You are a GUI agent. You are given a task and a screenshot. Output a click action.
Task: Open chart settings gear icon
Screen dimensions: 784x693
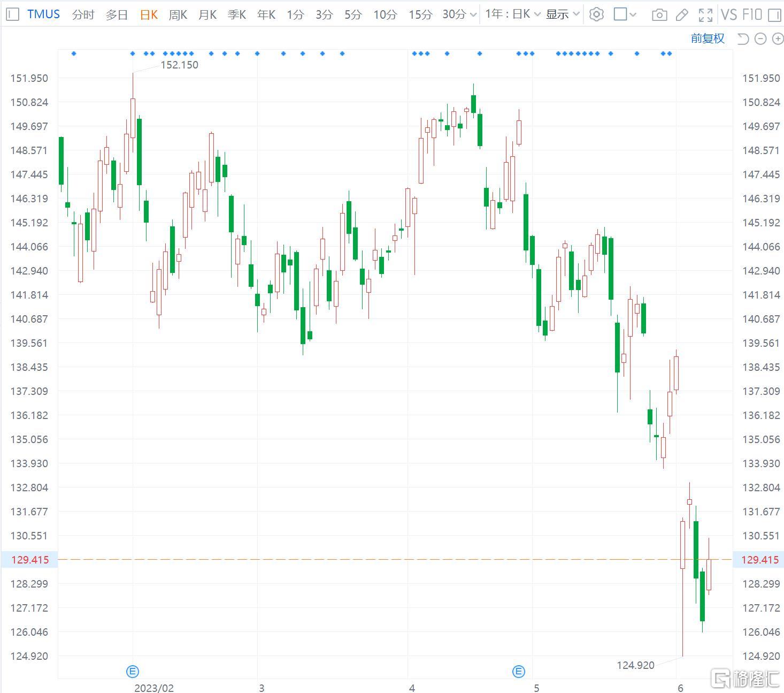(596, 14)
